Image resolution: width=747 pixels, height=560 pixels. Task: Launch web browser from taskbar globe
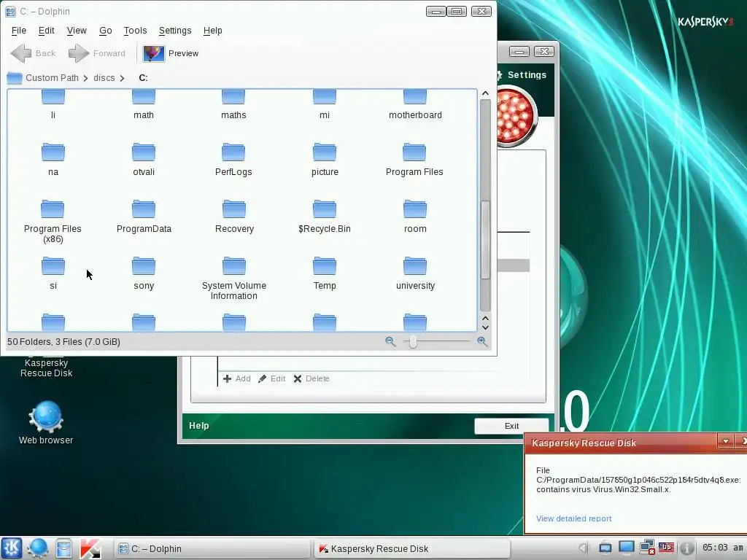tap(37, 548)
